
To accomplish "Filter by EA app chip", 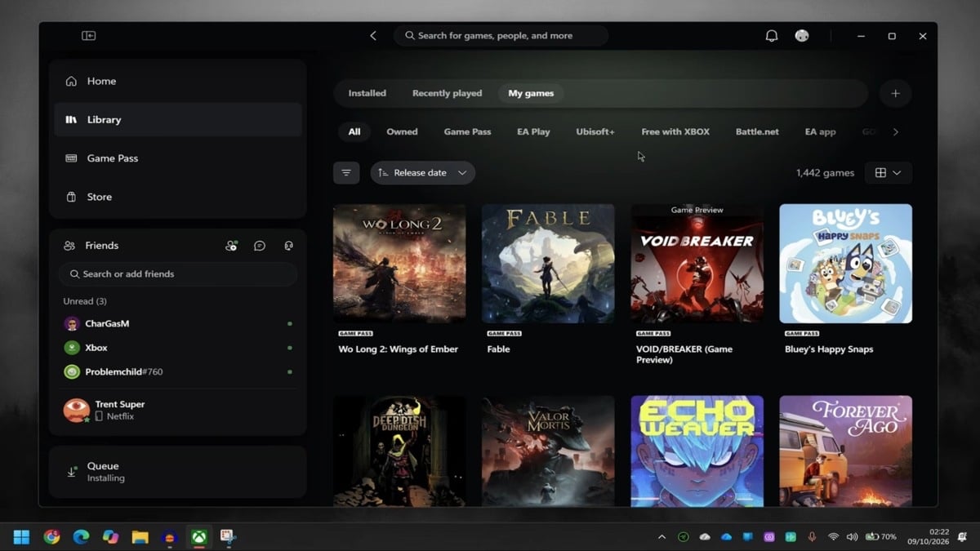I will click(x=820, y=131).
